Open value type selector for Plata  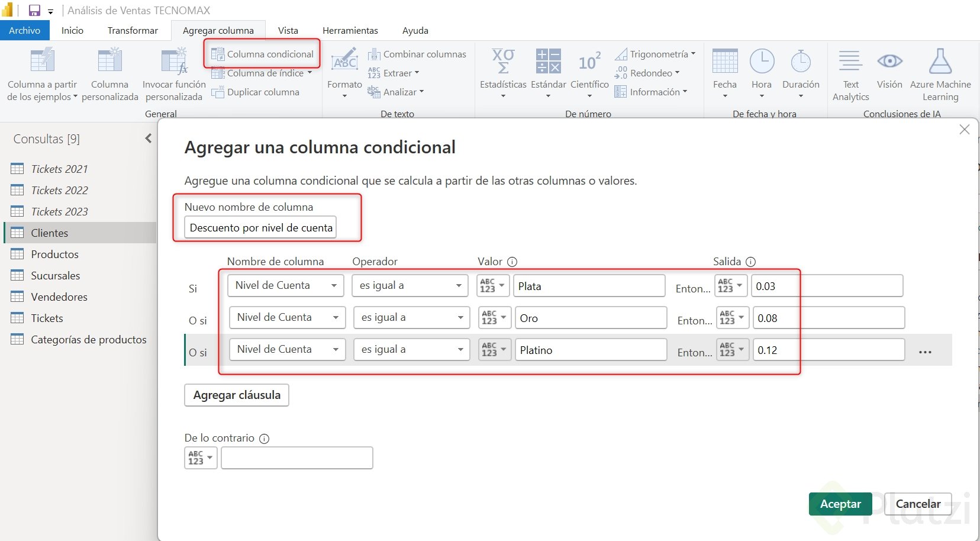(x=494, y=285)
